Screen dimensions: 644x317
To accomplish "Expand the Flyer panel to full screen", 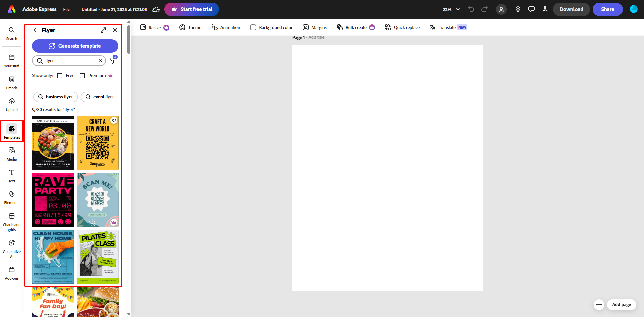I will click(x=103, y=30).
